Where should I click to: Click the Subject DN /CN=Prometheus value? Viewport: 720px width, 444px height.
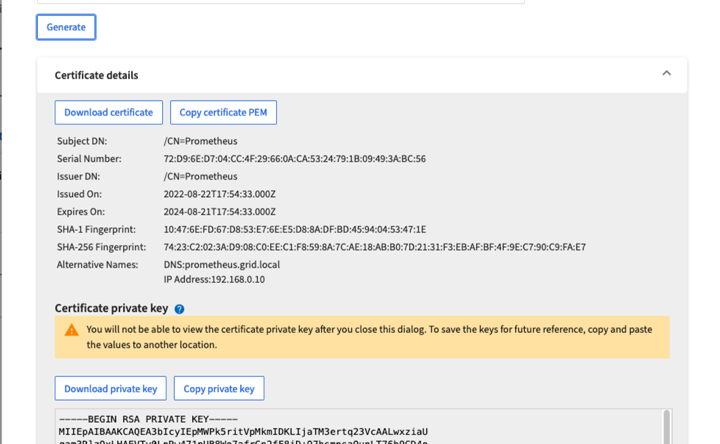(200, 141)
